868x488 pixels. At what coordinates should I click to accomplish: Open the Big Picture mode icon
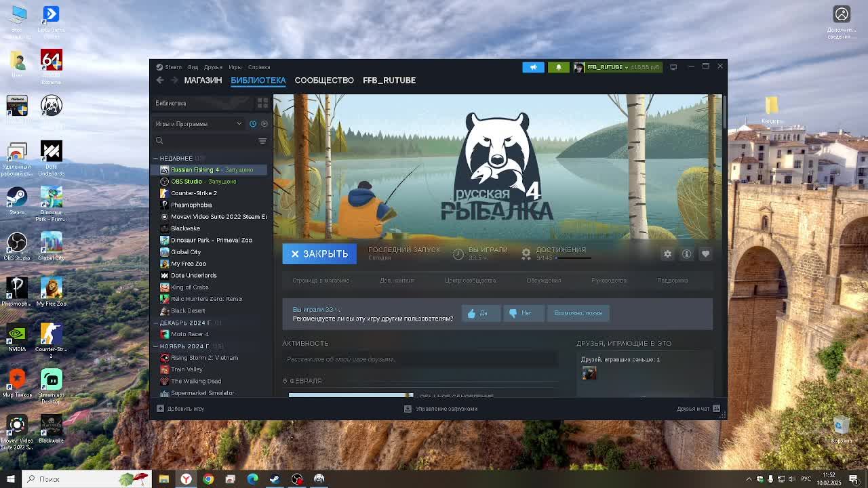click(x=673, y=67)
